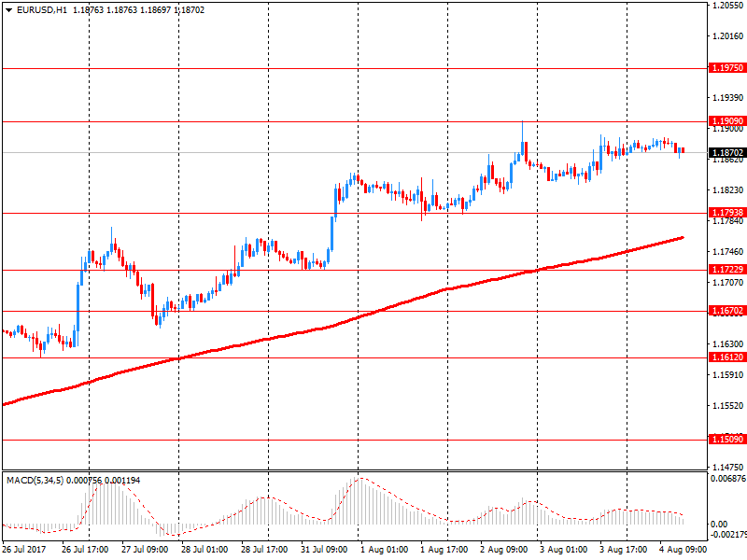The image size is (747, 560).
Task: Click the 3 Aug 17:00 time axis label
Action: point(623,550)
